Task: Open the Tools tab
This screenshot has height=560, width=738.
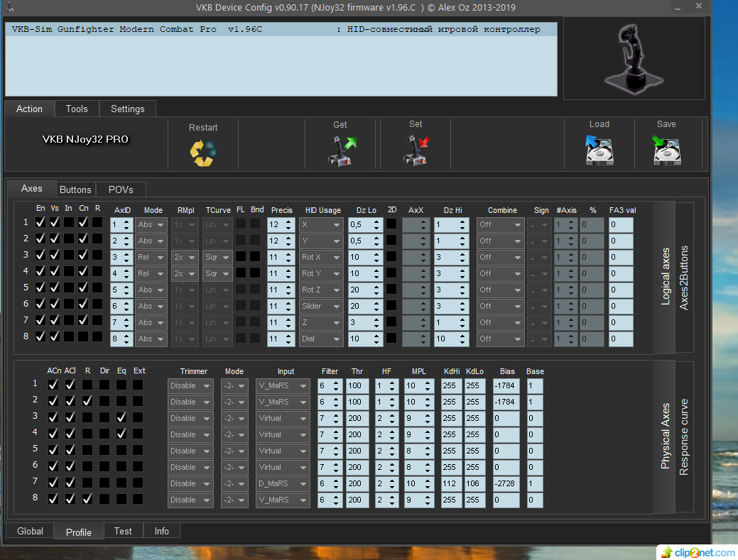Action: click(77, 109)
